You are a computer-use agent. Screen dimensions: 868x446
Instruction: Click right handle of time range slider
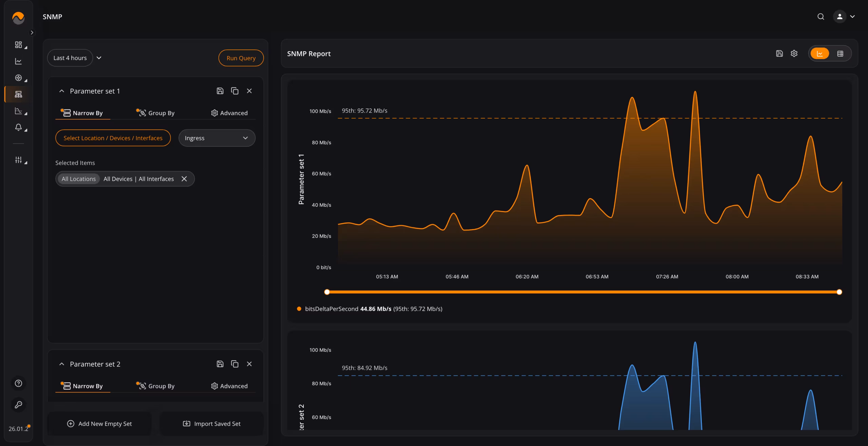point(839,292)
